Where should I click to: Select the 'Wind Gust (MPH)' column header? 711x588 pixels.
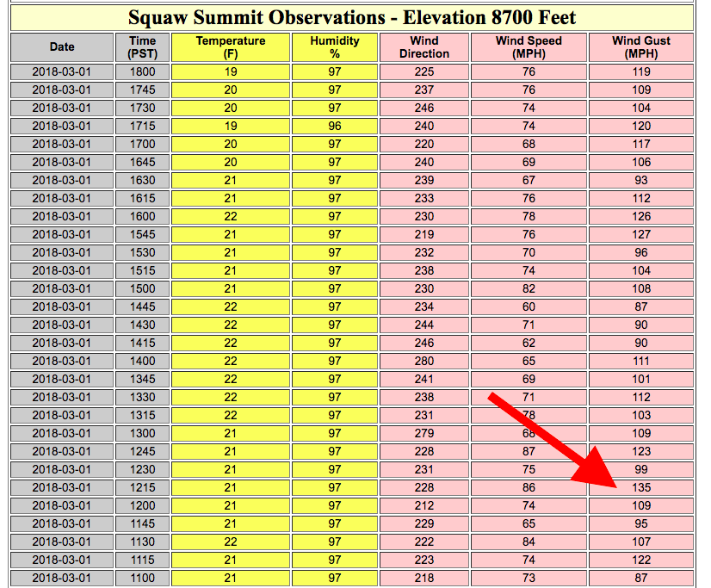pos(641,47)
